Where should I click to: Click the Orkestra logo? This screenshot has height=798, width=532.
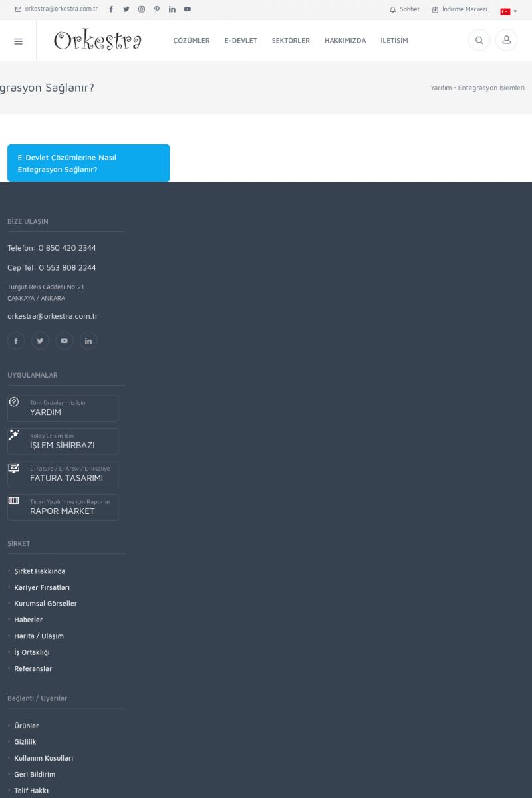(98, 41)
